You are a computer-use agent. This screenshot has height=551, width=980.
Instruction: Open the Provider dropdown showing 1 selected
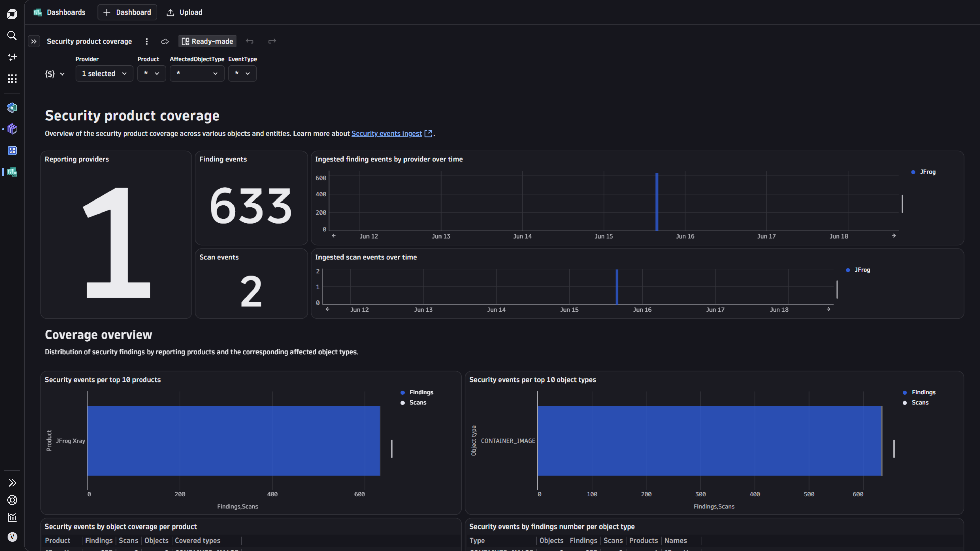[x=104, y=74]
